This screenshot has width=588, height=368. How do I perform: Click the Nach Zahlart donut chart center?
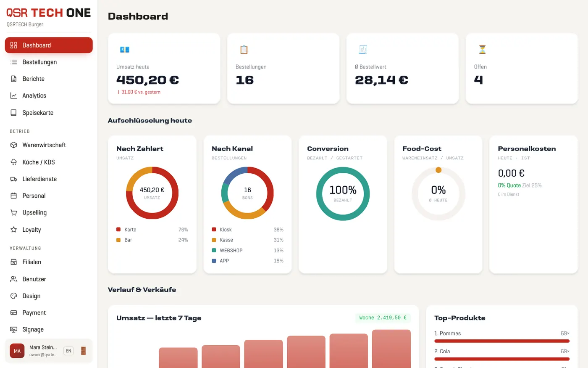tap(152, 193)
